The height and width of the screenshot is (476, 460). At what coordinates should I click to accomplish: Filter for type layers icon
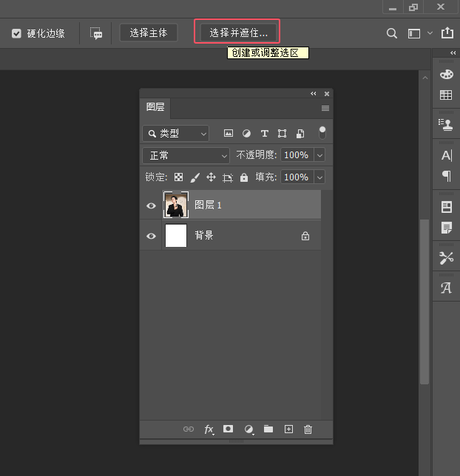[264, 133]
